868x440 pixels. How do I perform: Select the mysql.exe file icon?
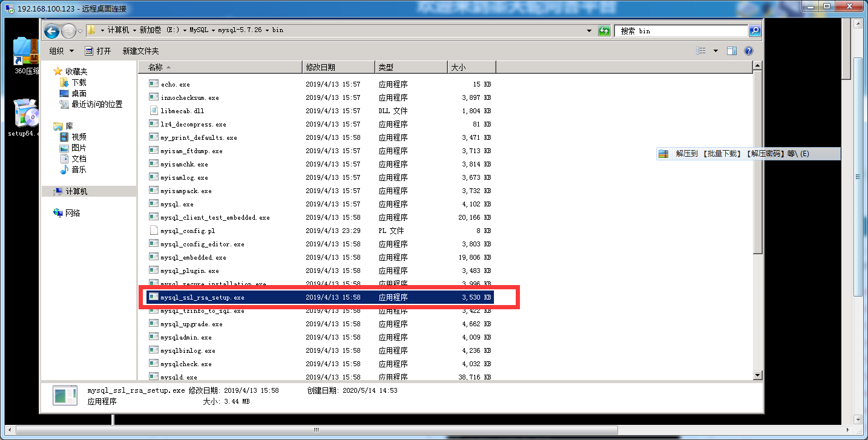click(154, 204)
